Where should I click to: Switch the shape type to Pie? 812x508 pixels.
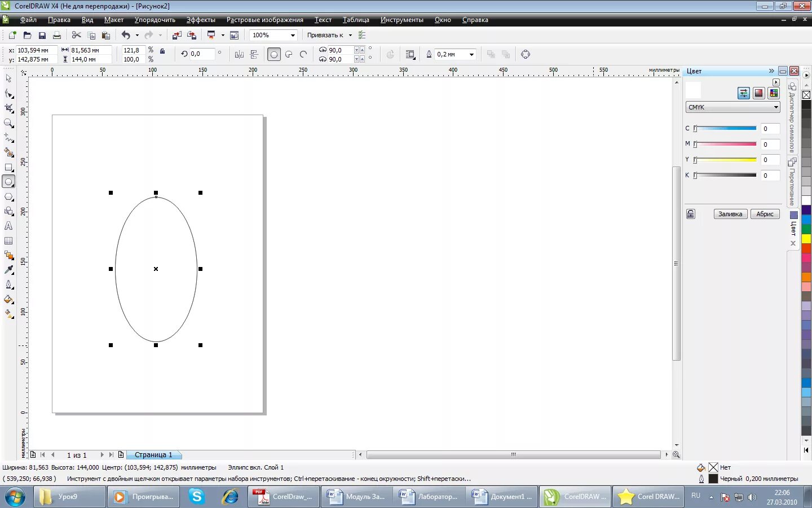(289, 54)
